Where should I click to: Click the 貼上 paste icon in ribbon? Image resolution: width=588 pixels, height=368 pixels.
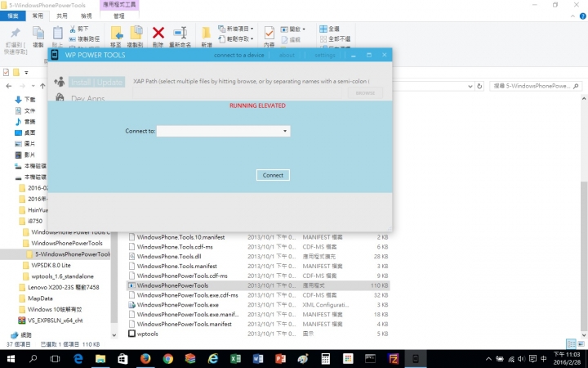tap(57, 33)
